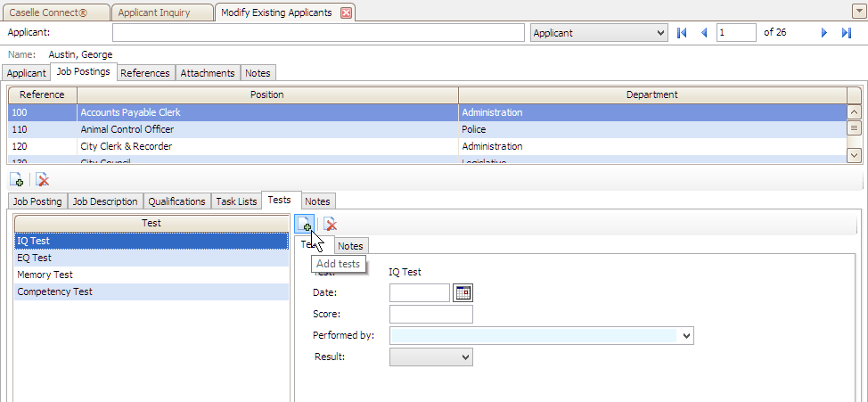Screen dimensions: 868x402
Task: Click the Add tests icon
Action: pos(304,225)
